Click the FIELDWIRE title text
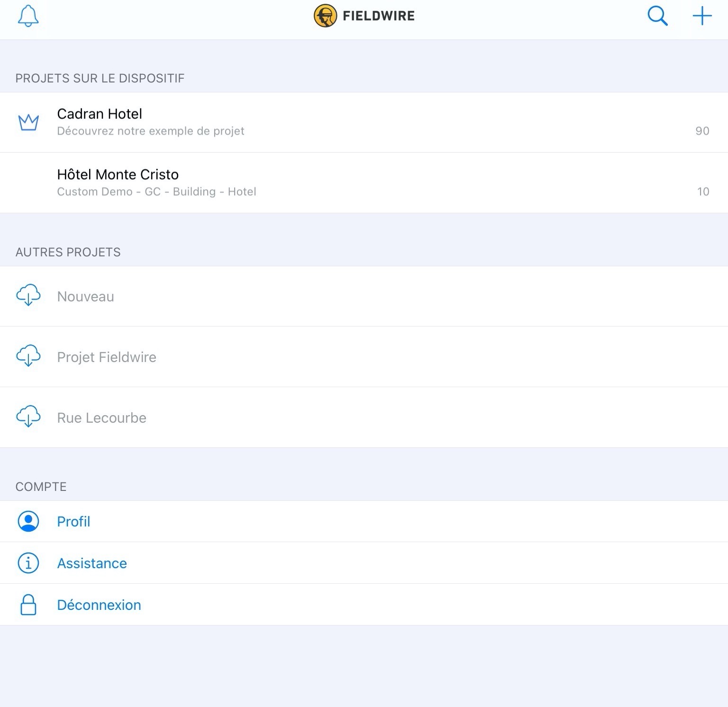Viewport: 728px width, 707px height. coord(379,16)
